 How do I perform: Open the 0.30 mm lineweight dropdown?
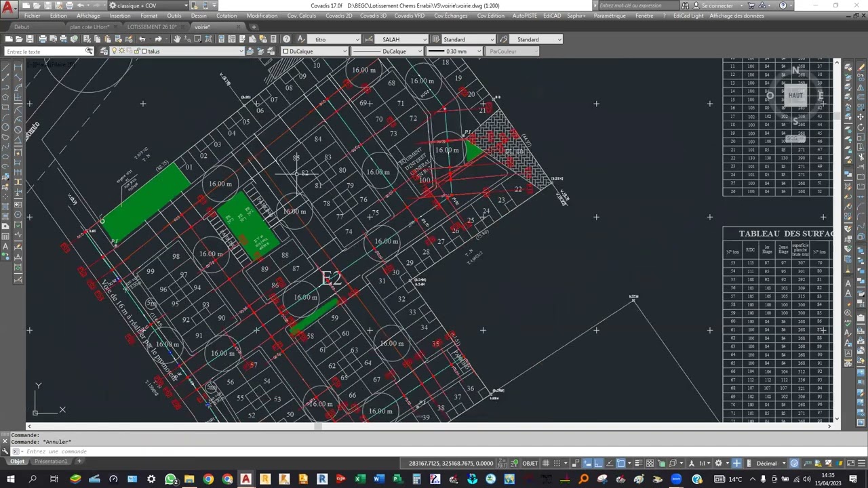pos(456,52)
